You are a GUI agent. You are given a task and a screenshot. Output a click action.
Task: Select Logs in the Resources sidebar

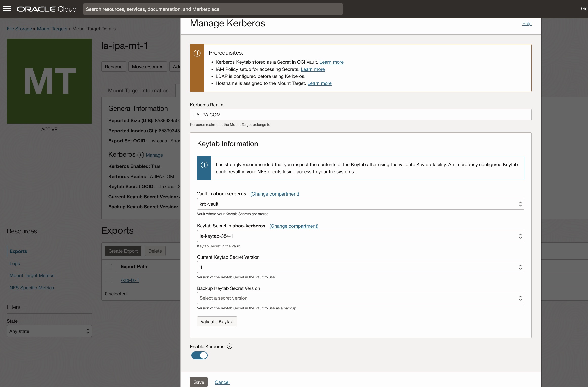(x=14, y=263)
